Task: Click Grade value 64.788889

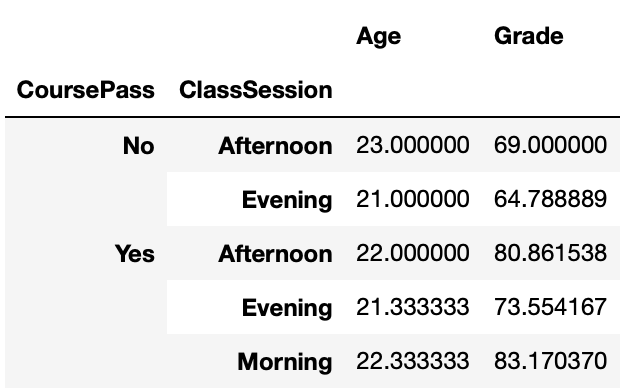Action: pos(550,199)
